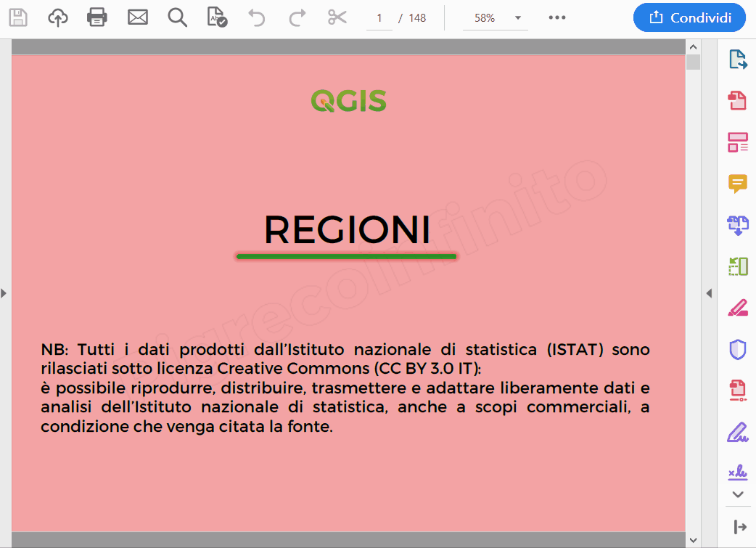This screenshot has height=548, width=756.
Task: Print the document using printer icon
Action: pos(97,17)
